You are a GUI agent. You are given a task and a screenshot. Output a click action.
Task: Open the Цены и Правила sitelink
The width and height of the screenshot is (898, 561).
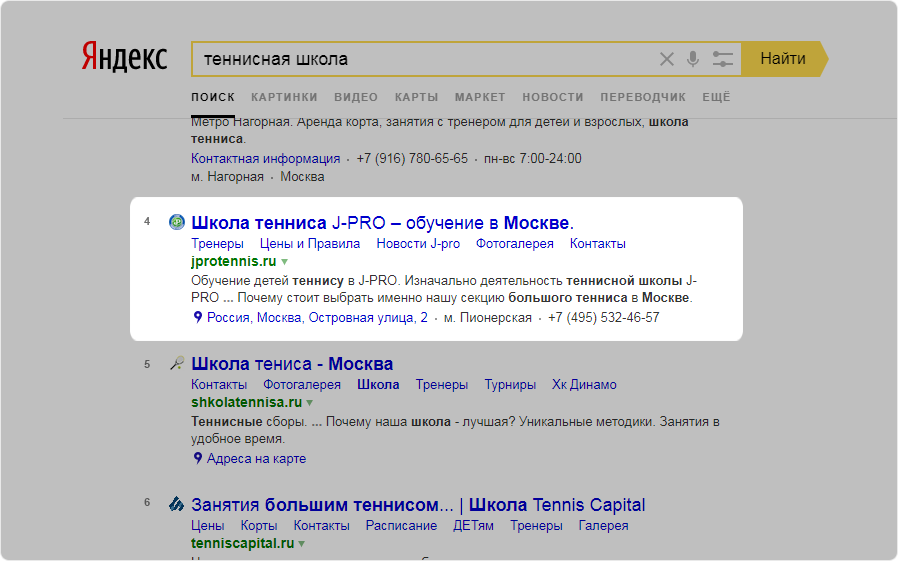click(x=310, y=244)
